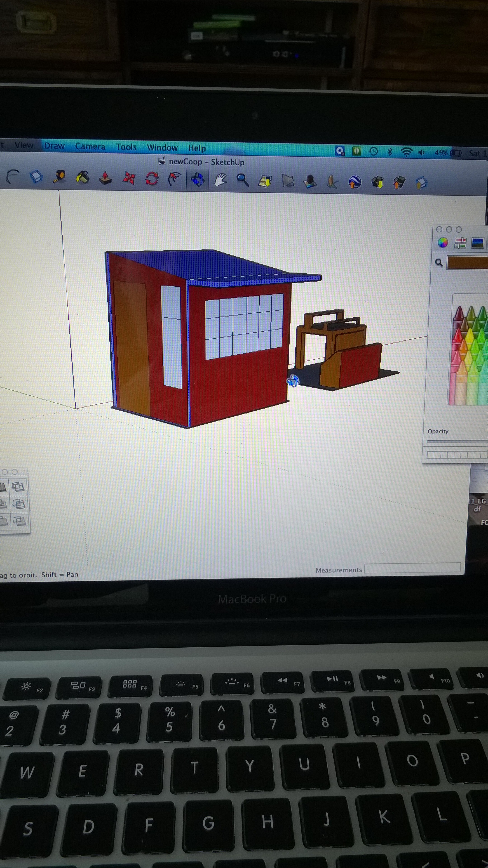
Task: Select the Push/Pull tool
Action: [106, 178]
